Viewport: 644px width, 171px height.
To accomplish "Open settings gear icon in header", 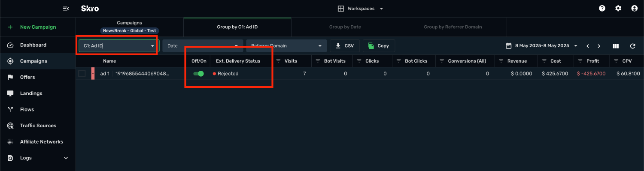I will click(618, 8).
